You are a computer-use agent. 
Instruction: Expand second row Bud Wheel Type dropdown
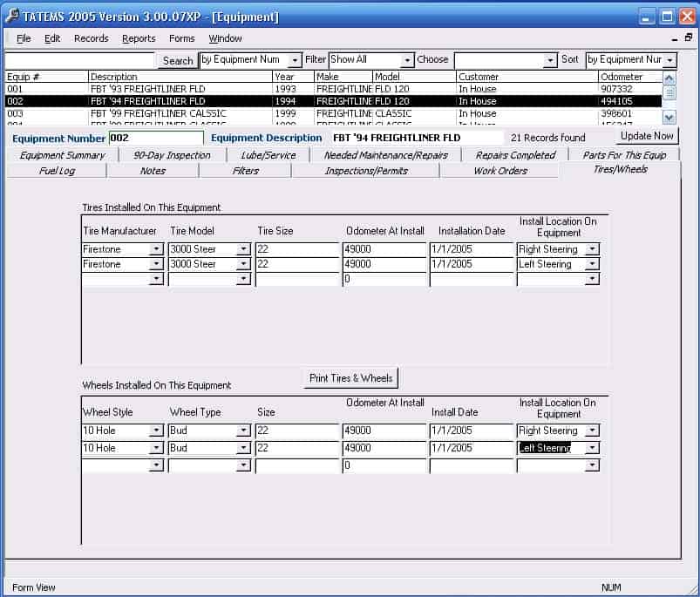(243, 448)
